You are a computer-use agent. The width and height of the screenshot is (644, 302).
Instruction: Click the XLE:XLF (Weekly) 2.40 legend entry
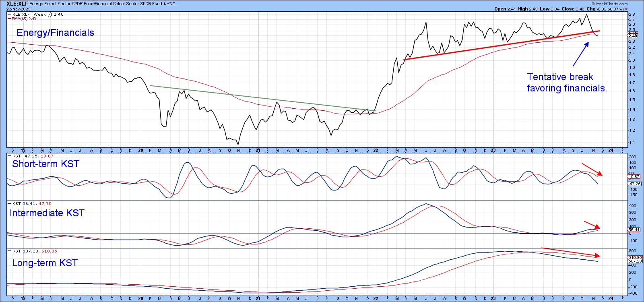(x=35, y=14)
